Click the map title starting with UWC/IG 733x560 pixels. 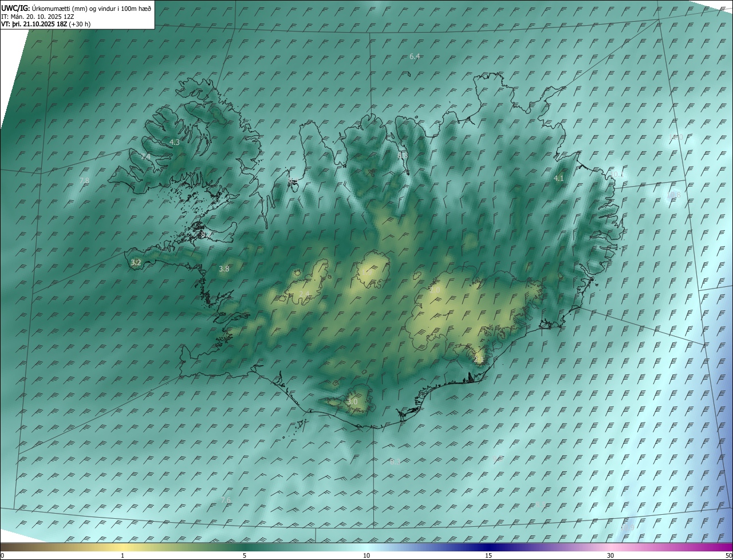[76, 7]
